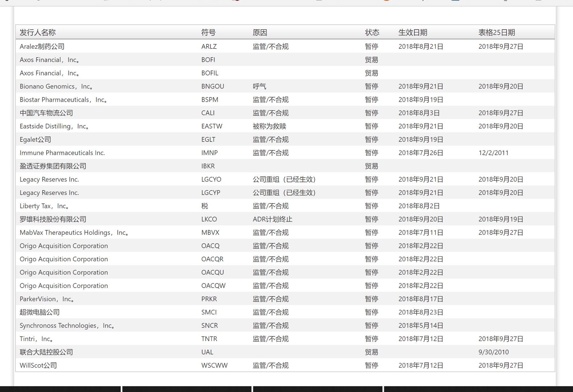Viewport: 573px width, 392px height.
Task: Click the 2018年8月2日 effective date
Action: 419,206
